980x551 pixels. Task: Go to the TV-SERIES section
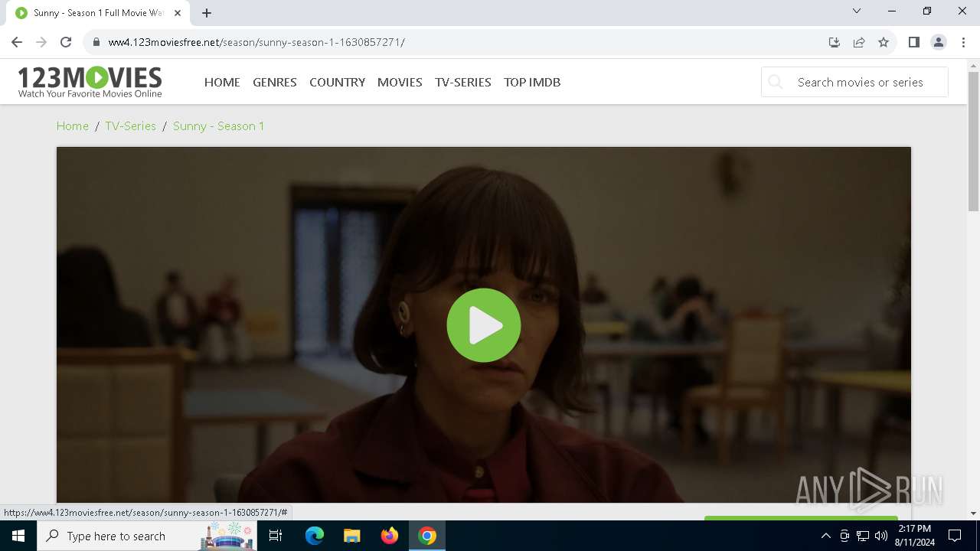463,82
